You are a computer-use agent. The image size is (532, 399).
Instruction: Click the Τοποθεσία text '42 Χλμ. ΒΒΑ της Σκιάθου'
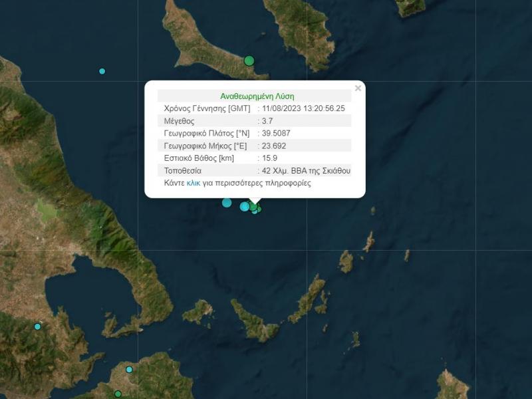click(306, 171)
